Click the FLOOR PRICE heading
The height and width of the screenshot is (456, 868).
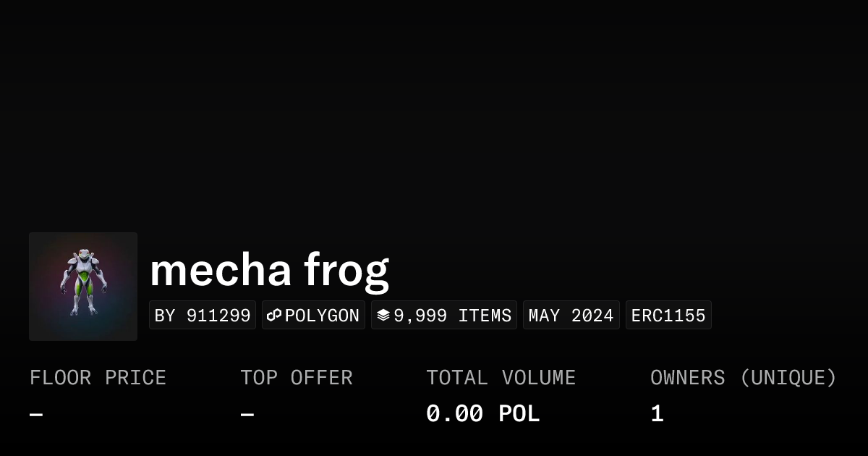(98, 378)
